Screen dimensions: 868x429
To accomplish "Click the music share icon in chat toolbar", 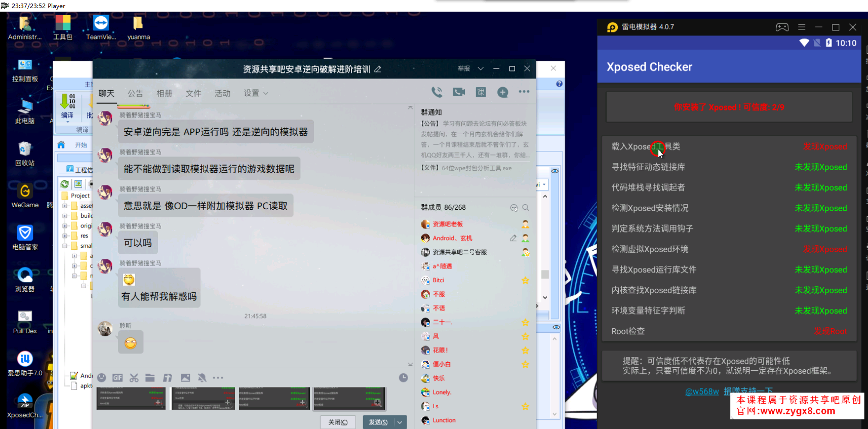I will click(168, 378).
